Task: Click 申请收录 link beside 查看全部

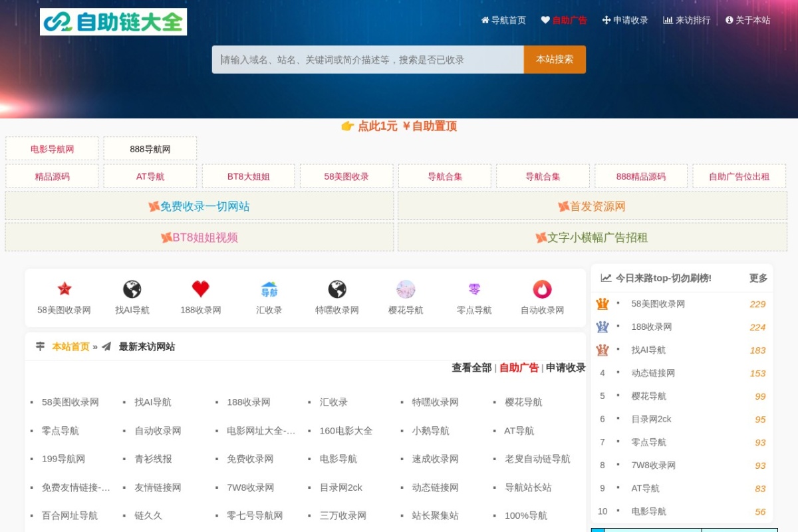Action: [566, 368]
